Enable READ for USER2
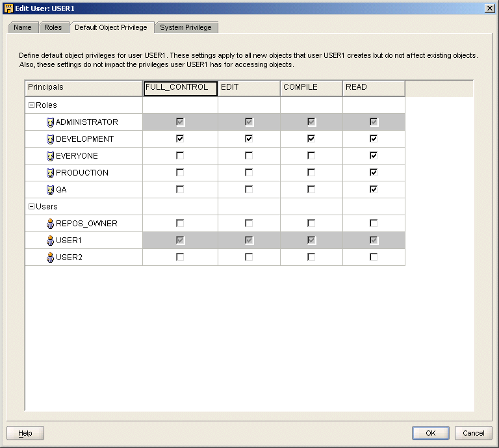499x448 pixels. point(374,257)
